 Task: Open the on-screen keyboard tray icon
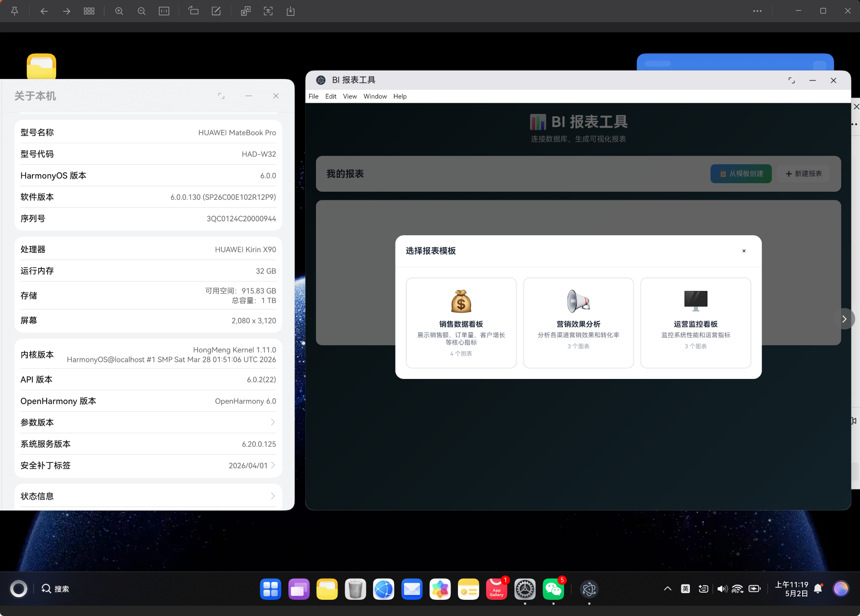pos(703,589)
